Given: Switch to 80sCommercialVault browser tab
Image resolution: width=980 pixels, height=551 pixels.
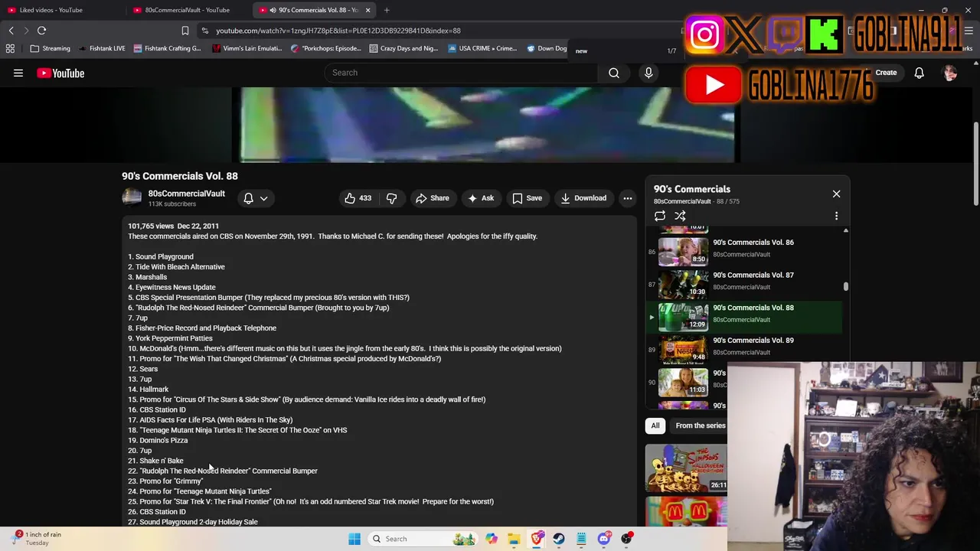Looking at the screenshot, I should pos(188,10).
